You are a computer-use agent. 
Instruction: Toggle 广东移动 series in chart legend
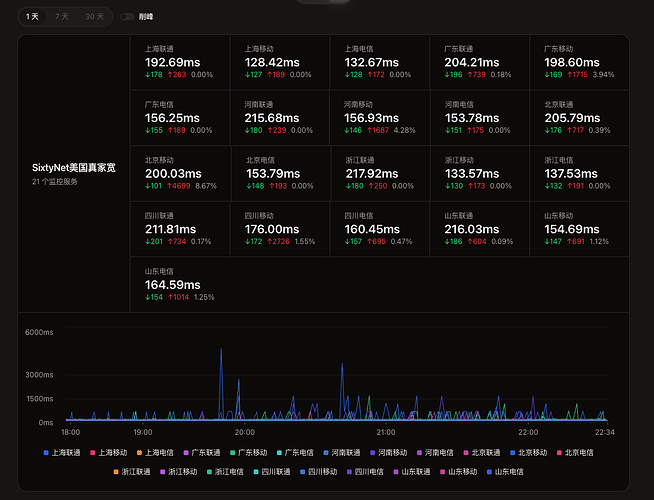click(x=249, y=453)
